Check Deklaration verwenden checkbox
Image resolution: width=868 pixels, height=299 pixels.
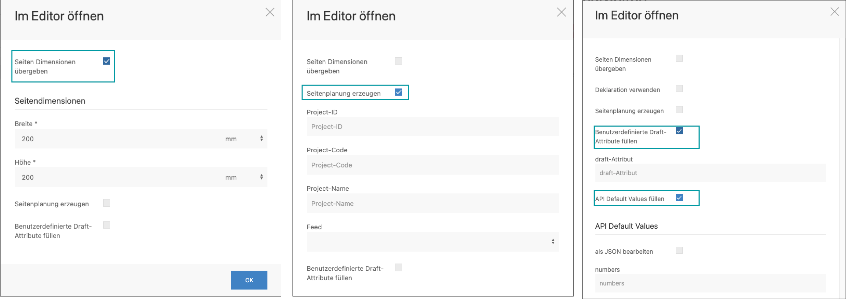click(x=679, y=89)
